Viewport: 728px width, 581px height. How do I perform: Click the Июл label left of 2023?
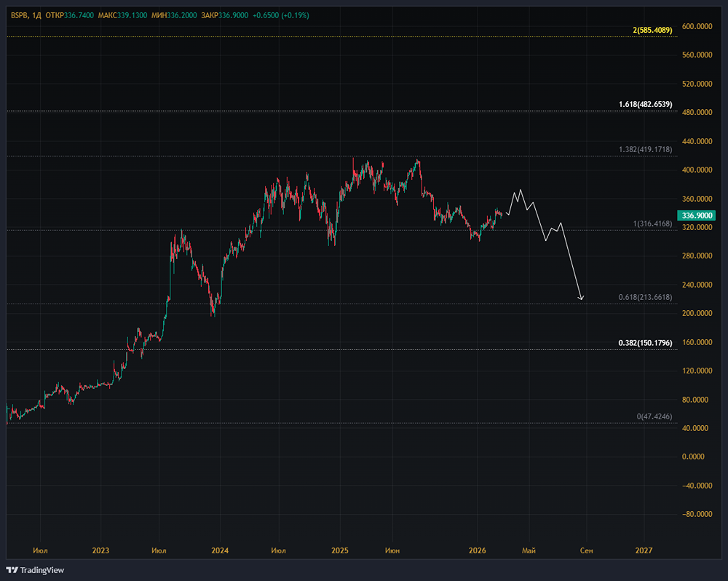pos(40,550)
